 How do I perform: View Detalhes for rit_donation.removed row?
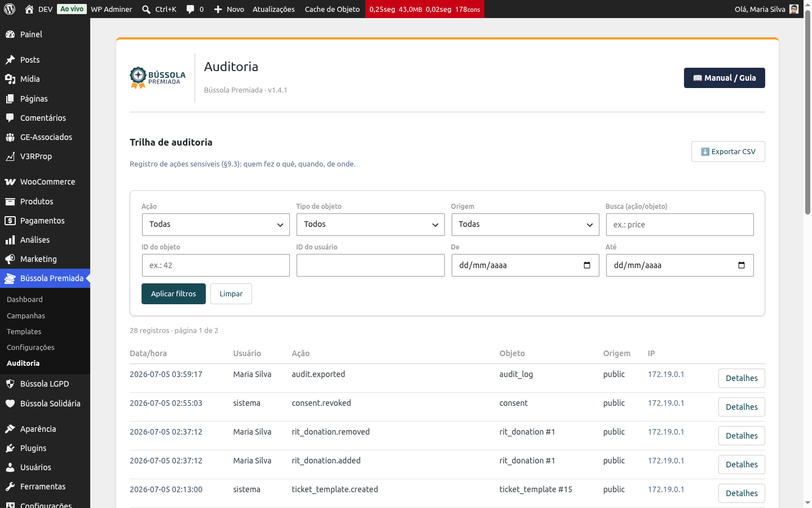(x=742, y=436)
